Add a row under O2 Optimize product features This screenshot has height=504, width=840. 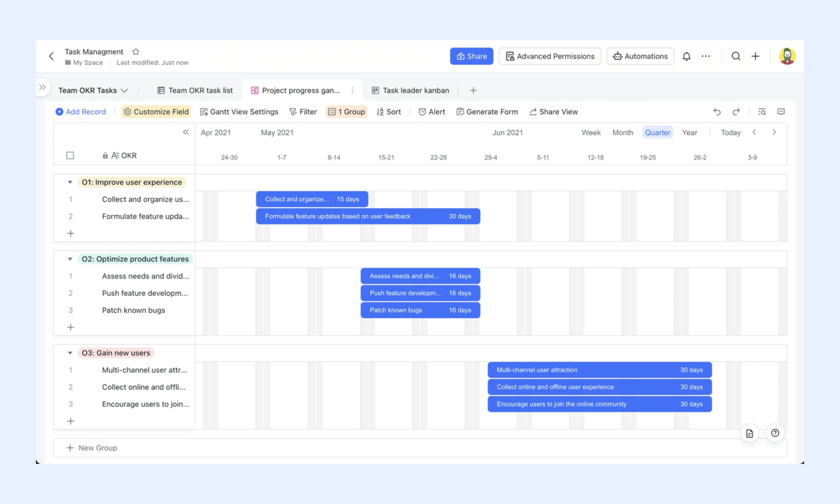[x=71, y=327]
